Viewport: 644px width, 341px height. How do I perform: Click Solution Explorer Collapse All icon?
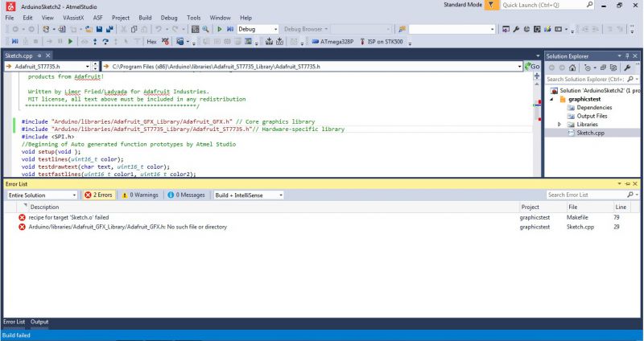603,68
